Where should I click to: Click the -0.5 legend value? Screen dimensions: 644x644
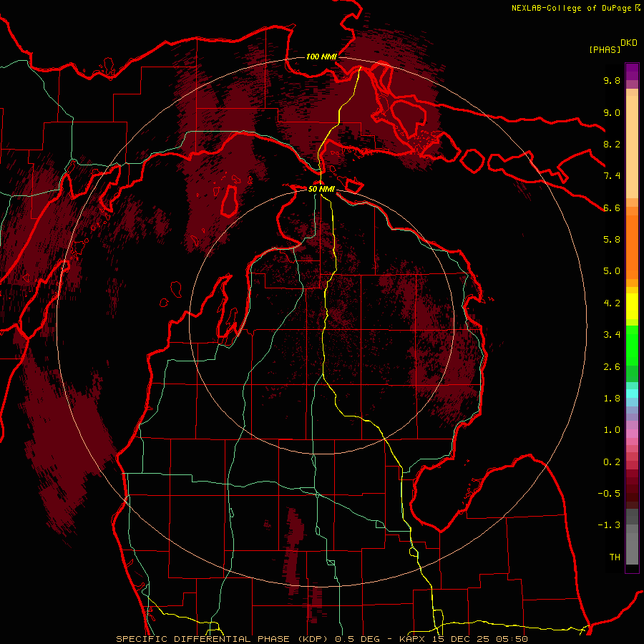pyautogui.click(x=609, y=494)
